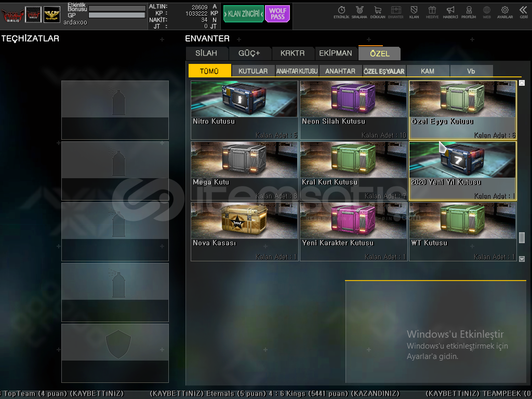The image size is (532, 399).
Task: Click the clan emblem icon beside logo
Action: click(x=33, y=15)
